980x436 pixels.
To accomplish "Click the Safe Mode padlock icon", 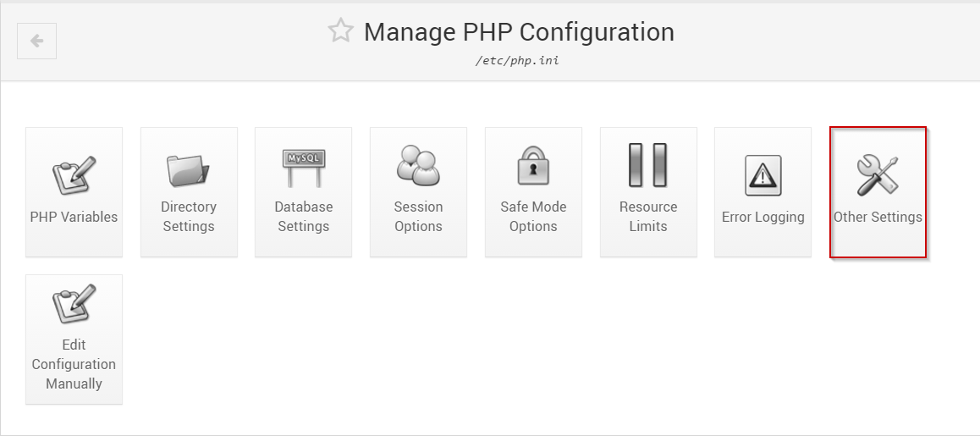I will (533, 166).
